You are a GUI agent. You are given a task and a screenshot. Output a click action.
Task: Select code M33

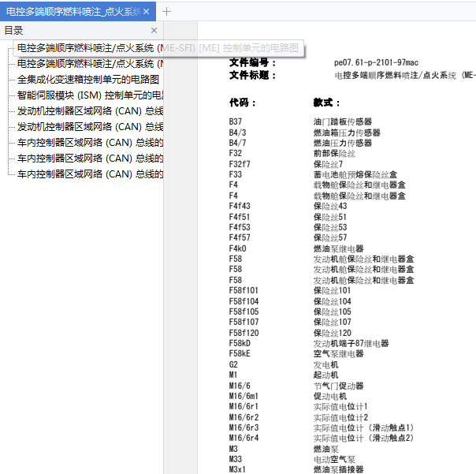click(x=236, y=460)
